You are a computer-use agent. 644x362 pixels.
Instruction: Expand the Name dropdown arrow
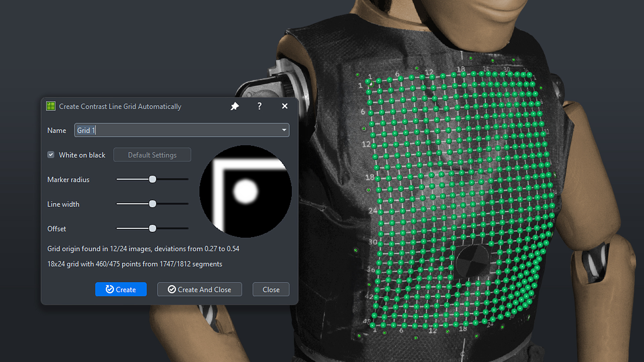(x=284, y=130)
